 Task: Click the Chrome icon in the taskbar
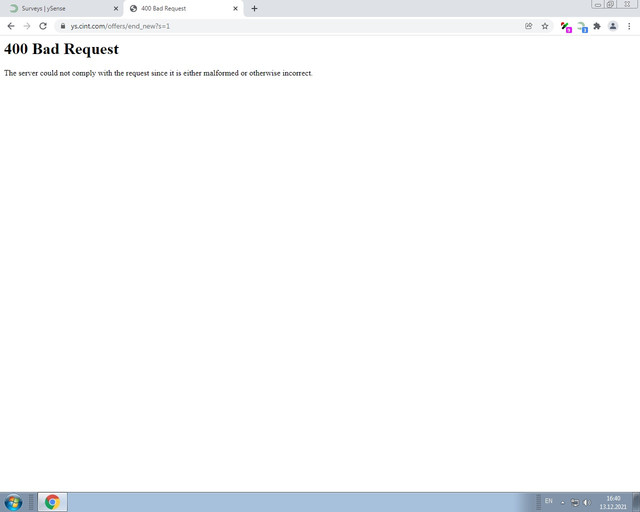[x=52, y=502]
